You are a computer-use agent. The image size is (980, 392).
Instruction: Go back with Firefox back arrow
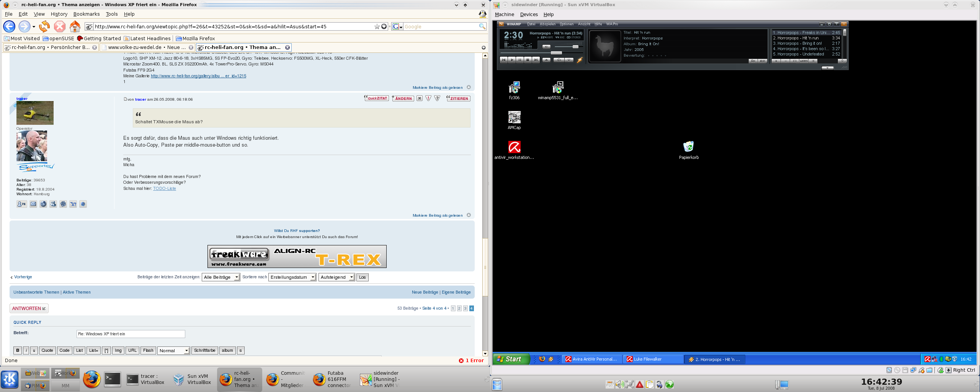pos(9,26)
